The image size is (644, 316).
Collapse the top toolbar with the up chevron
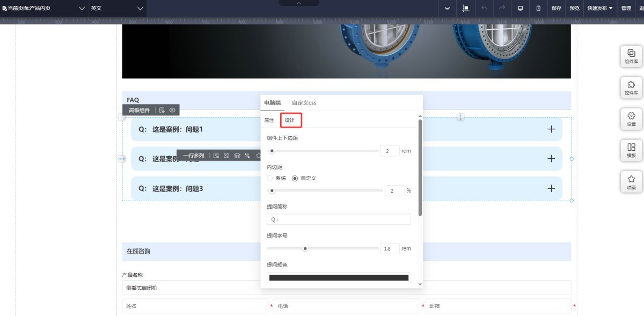(x=299, y=3)
